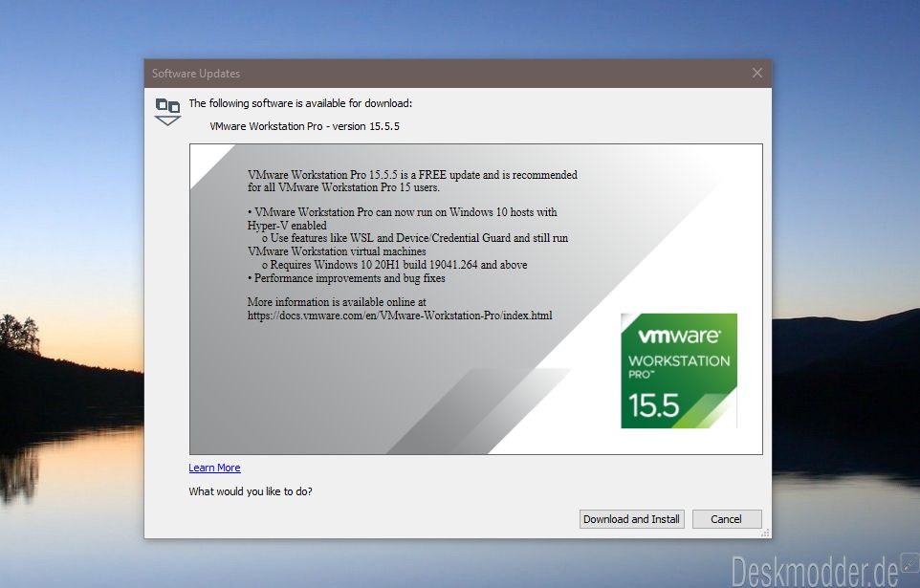The width and height of the screenshot is (920, 588).
Task: Click 'The following software is available for download' text
Action: tap(300, 103)
